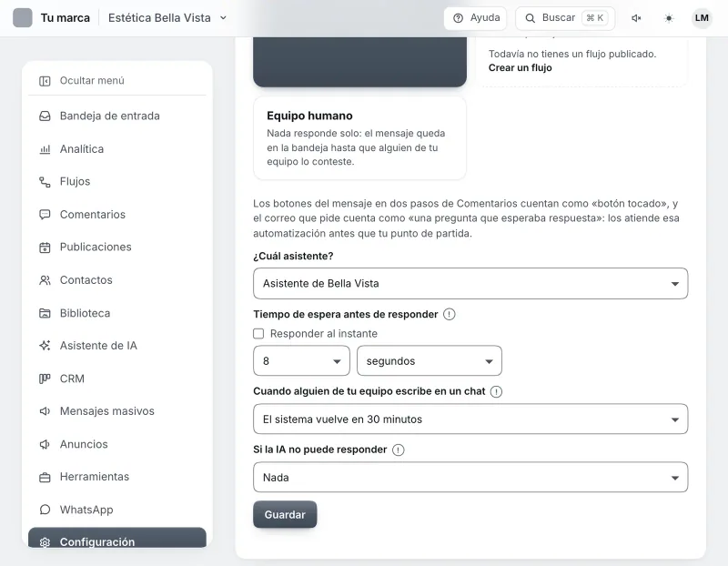Click the Ocultar menú sidebar icon

click(45, 81)
